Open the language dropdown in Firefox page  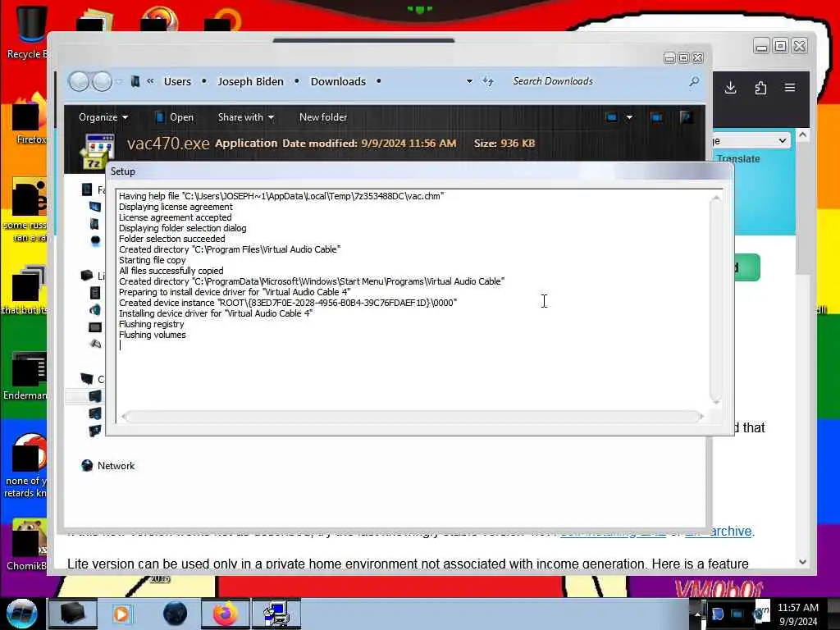click(751, 141)
